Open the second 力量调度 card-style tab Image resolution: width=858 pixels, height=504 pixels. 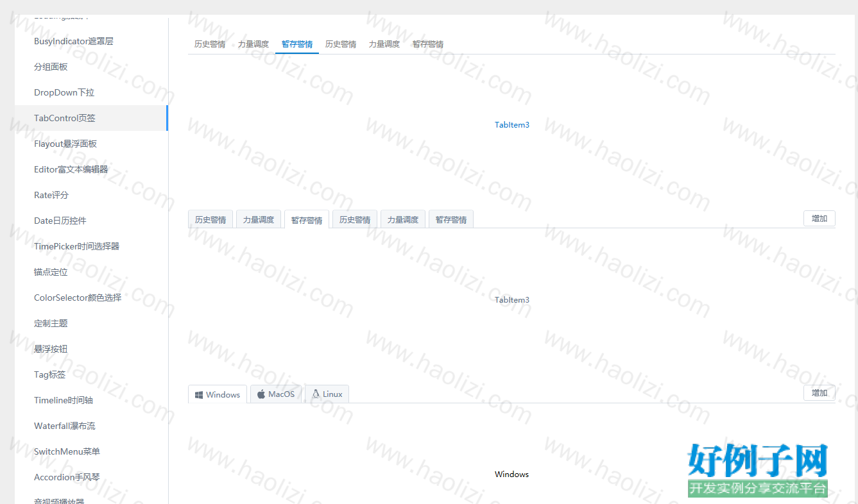pos(403,219)
